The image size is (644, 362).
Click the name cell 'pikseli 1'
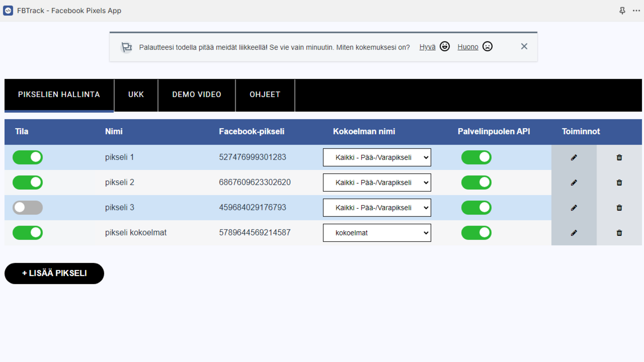point(120,157)
